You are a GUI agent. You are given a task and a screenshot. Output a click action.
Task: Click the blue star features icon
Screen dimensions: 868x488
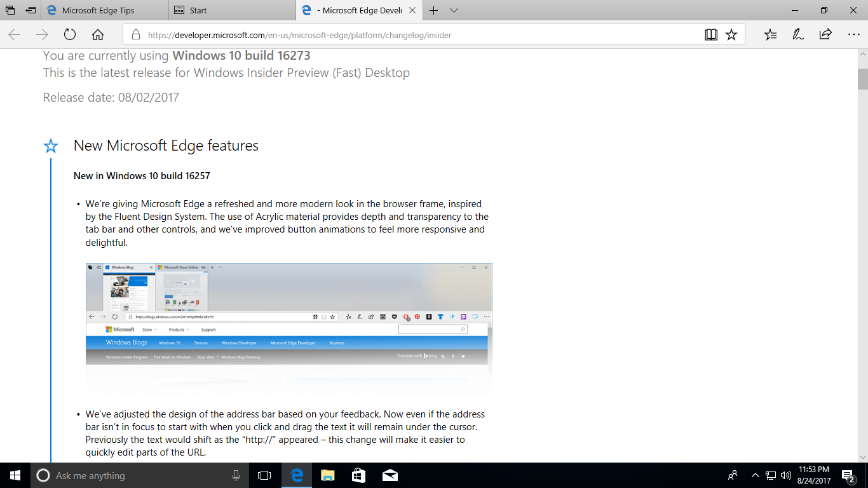tap(51, 146)
